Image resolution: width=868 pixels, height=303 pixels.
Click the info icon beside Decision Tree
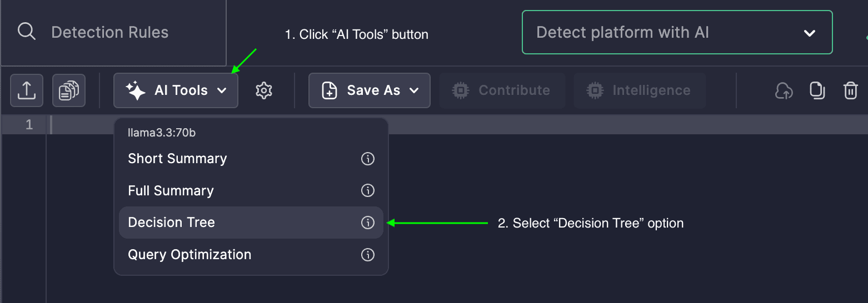point(368,223)
